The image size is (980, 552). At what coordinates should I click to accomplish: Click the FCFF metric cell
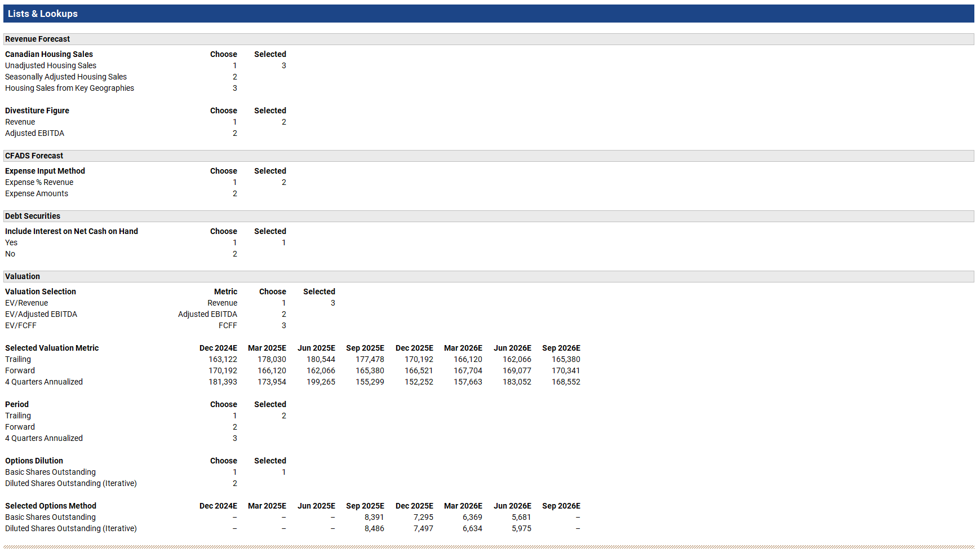click(228, 325)
